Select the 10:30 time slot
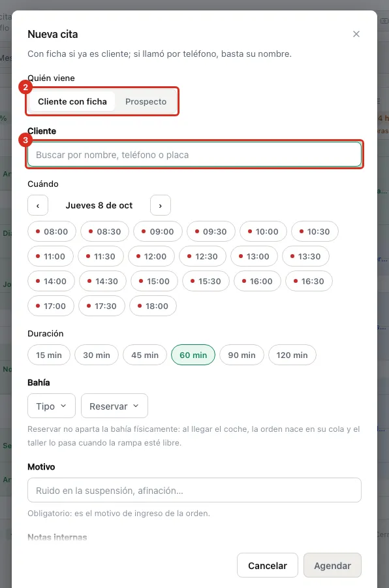 click(315, 231)
